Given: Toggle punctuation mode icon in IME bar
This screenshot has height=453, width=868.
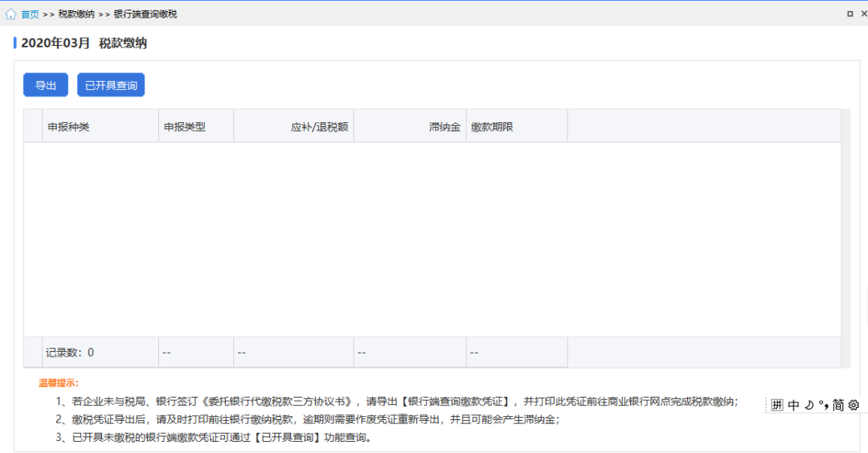Looking at the screenshot, I should (823, 406).
